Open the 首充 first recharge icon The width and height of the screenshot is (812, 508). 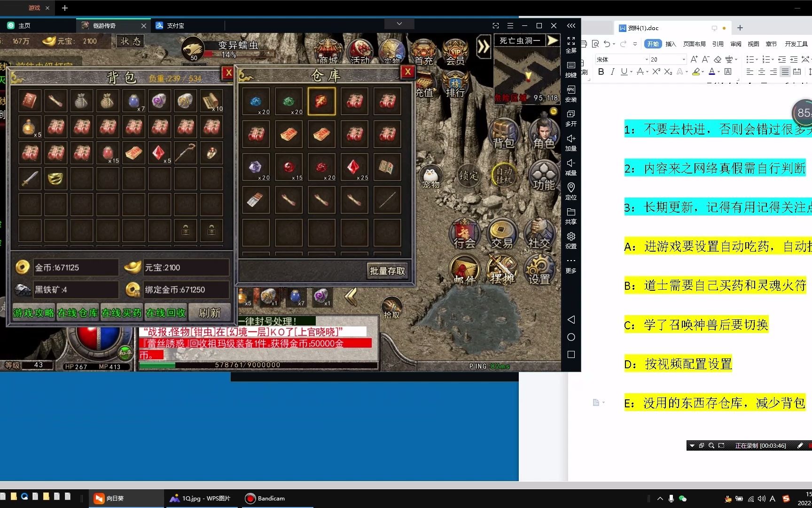pyautogui.click(x=423, y=52)
